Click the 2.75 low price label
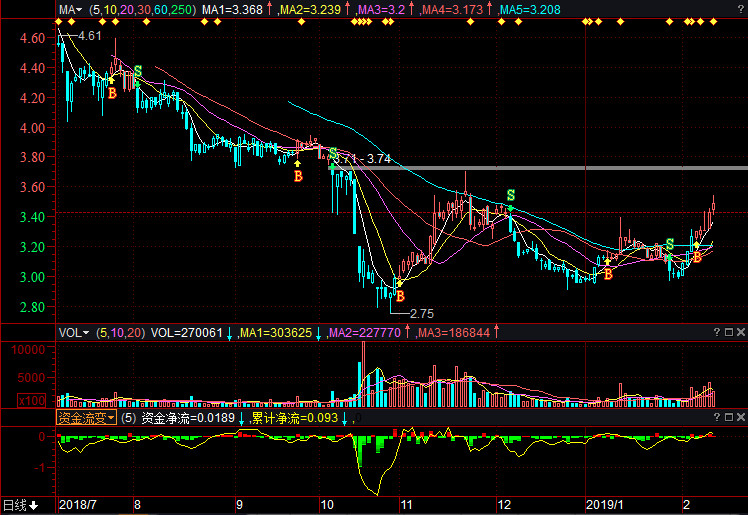The image size is (748, 515). tap(422, 314)
